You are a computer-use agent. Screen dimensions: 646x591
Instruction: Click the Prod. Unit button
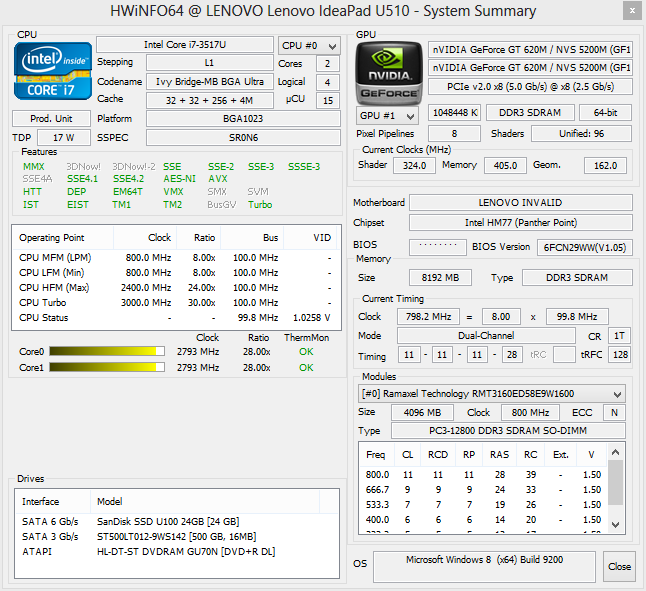[51, 118]
